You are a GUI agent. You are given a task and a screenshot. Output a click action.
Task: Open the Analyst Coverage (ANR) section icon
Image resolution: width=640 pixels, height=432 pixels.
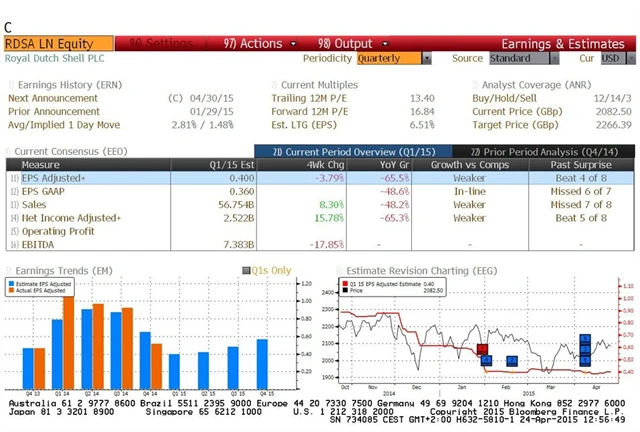coord(475,85)
